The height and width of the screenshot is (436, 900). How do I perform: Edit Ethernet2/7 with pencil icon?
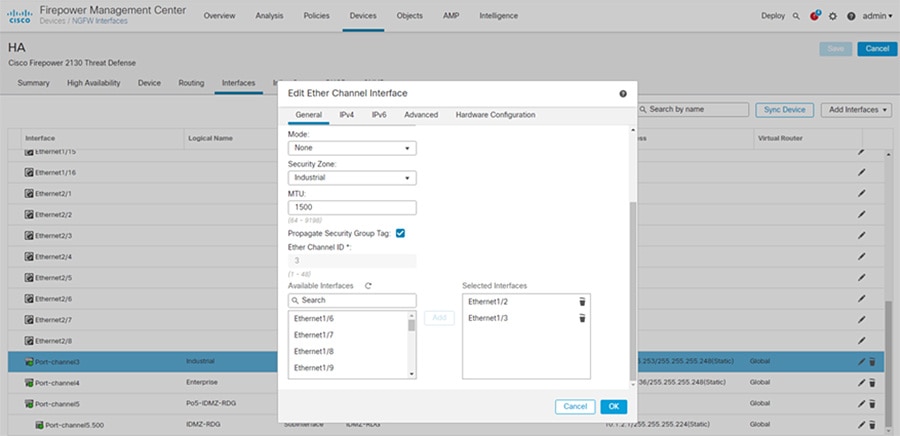[862, 320]
